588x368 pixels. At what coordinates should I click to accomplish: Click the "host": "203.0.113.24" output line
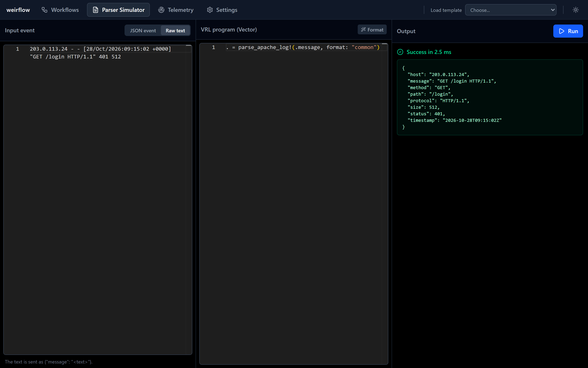click(438, 74)
